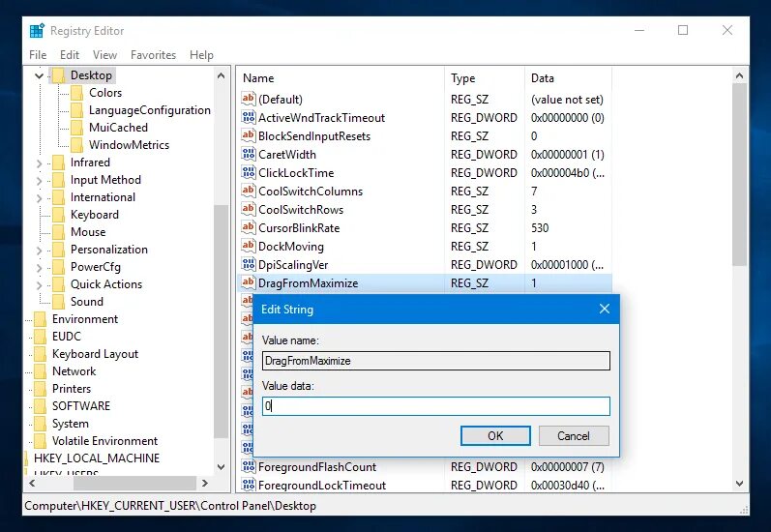
Task: Select the Keyboard Layout key
Action: 95,354
